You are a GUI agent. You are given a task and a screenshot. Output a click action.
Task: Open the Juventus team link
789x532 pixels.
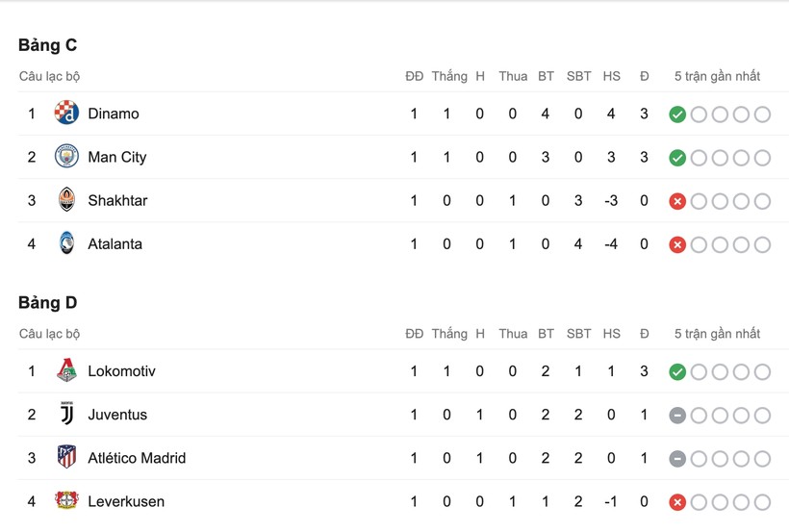click(x=117, y=415)
